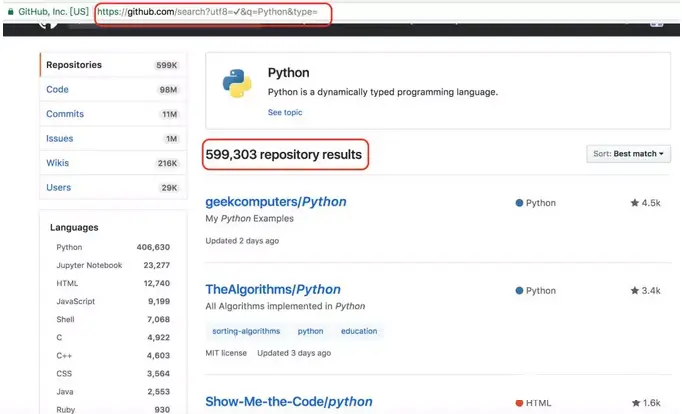Click the 599K count badge

tap(167, 65)
